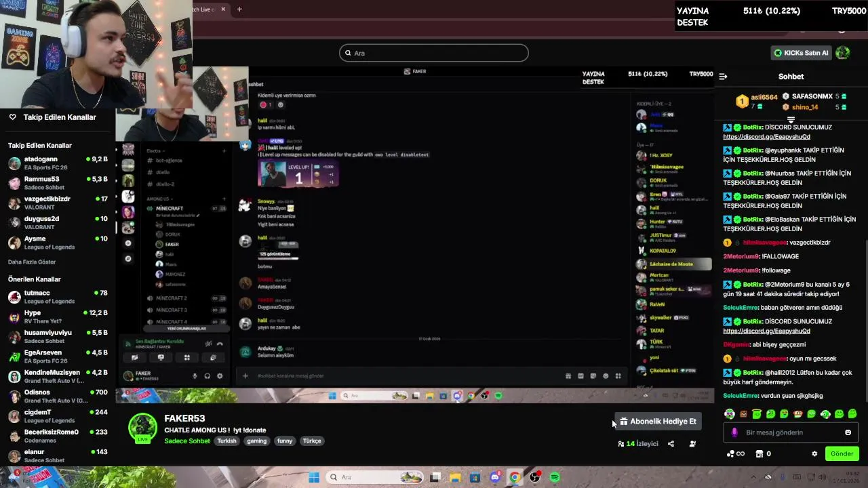
Task: Open the Sadece Sohbet category link
Action: click(187, 441)
